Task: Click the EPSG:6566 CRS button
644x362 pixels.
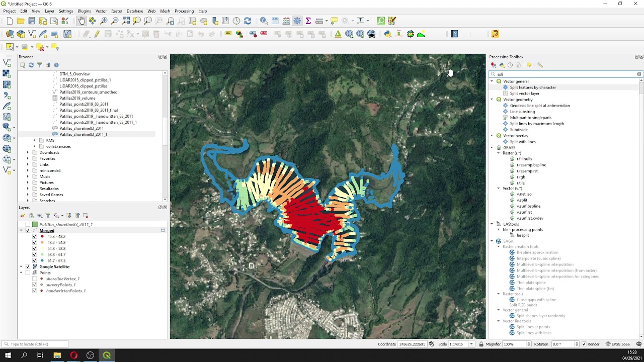Action: (619, 344)
